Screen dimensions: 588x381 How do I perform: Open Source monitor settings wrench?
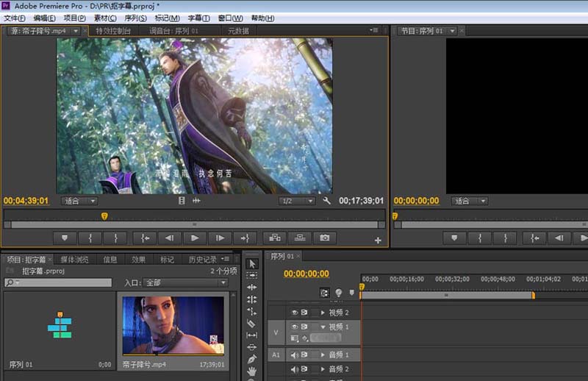pyautogui.click(x=326, y=201)
